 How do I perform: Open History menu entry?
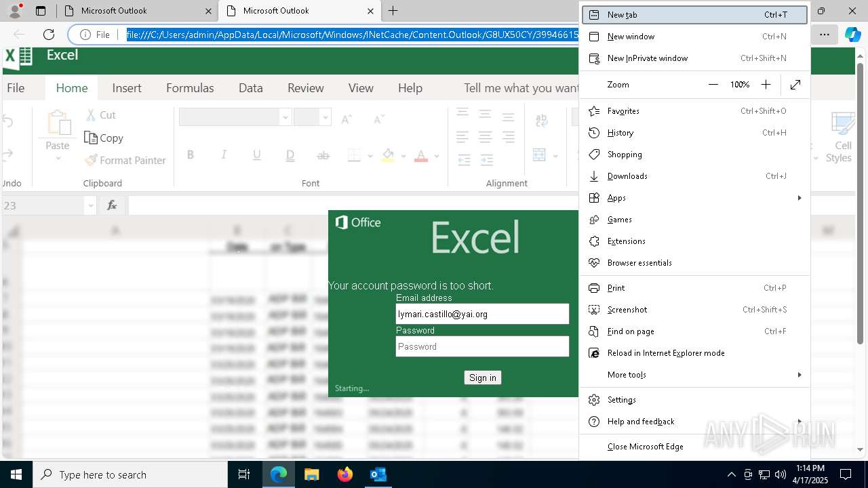(x=695, y=133)
